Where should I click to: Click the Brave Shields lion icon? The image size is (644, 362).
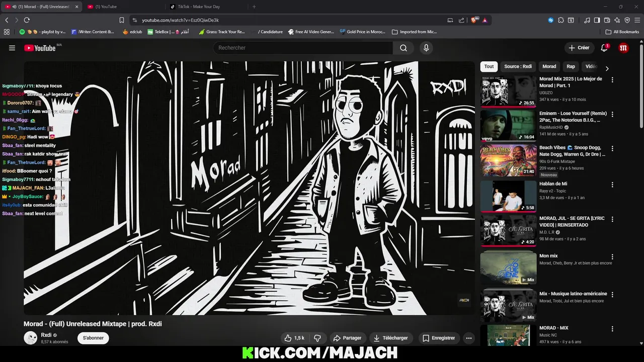click(x=474, y=20)
